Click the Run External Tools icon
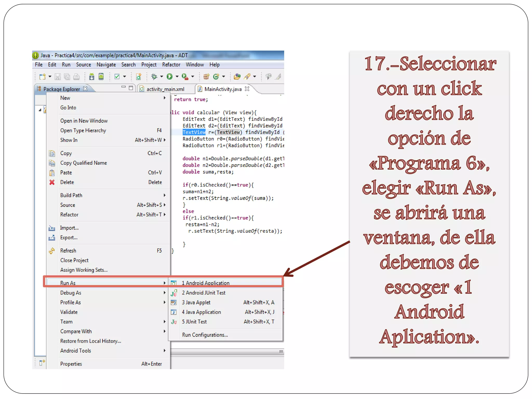The width and height of the screenshot is (532, 399). click(185, 77)
